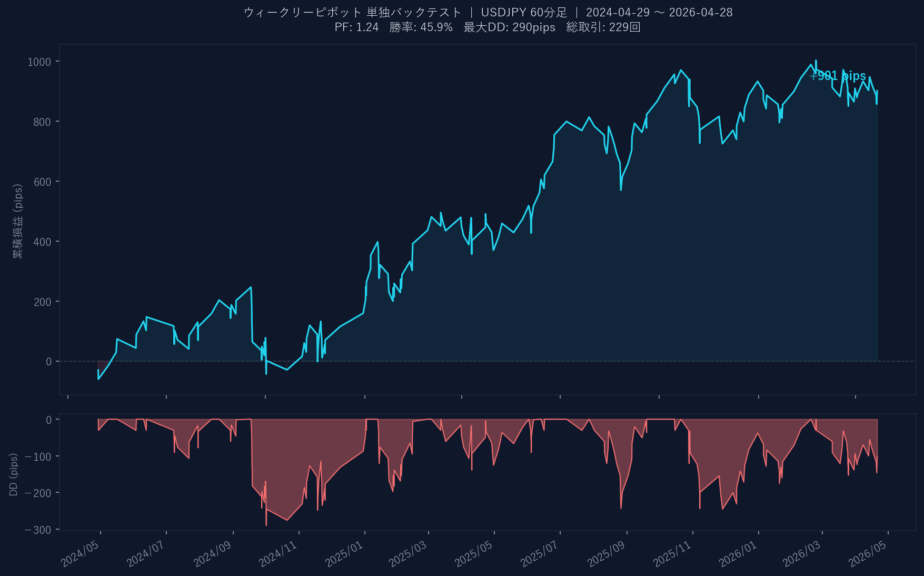Click the 2024/11 date label on x-axis

[278, 554]
